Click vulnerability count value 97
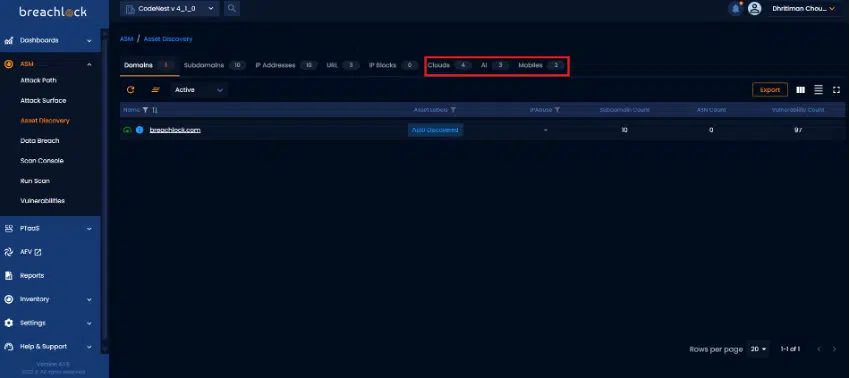This screenshot has height=378, width=850. point(798,130)
